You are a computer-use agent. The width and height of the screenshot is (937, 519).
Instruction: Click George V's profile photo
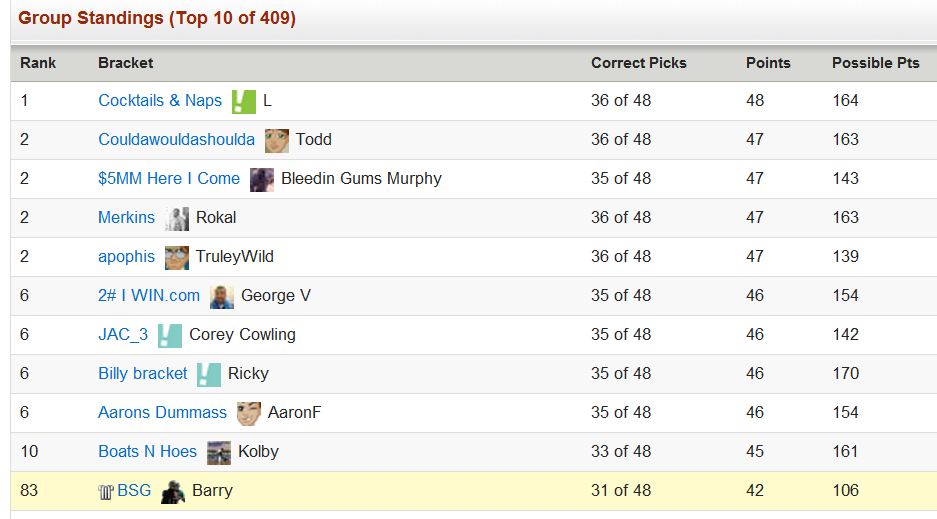tap(222, 297)
